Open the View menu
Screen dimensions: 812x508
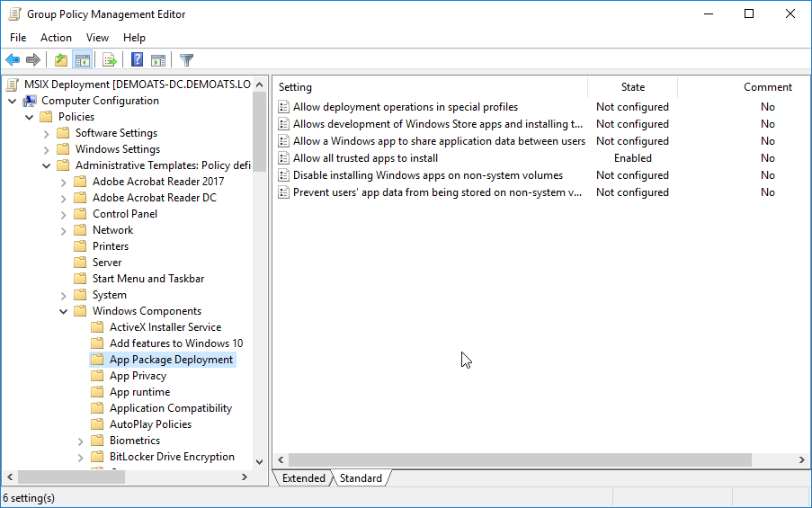tap(97, 38)
